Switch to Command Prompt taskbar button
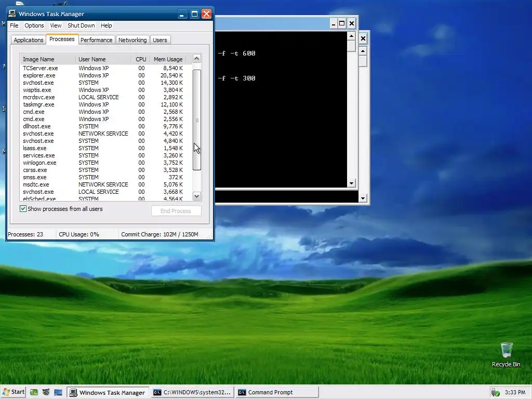The image size is (532, 399). click(x=277, y=393)
